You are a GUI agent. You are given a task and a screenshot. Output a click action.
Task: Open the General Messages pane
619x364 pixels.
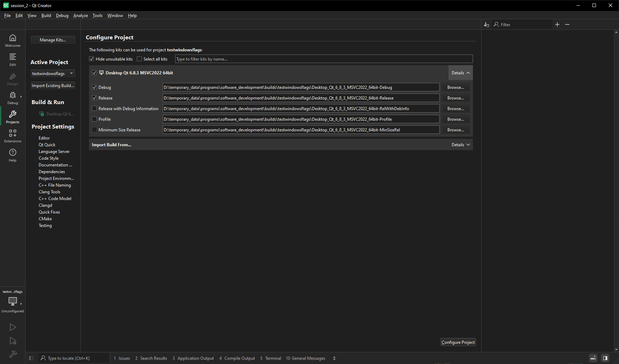click(305, 358)
